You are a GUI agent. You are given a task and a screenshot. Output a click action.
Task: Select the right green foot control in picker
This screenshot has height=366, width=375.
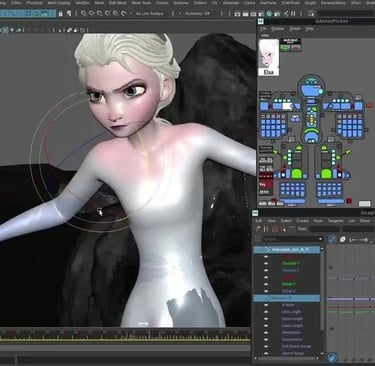point(326,174)
